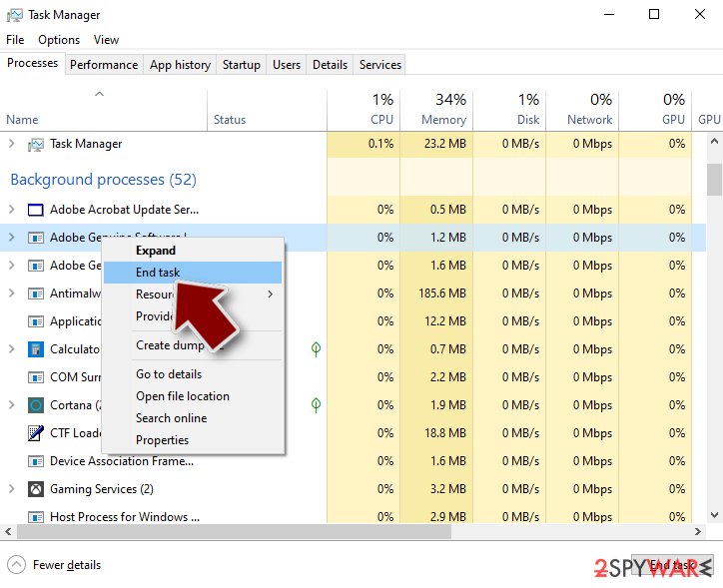Click the vertical scrollbar thumb
This screenshot has height=588, width=723.
(714, 180)
